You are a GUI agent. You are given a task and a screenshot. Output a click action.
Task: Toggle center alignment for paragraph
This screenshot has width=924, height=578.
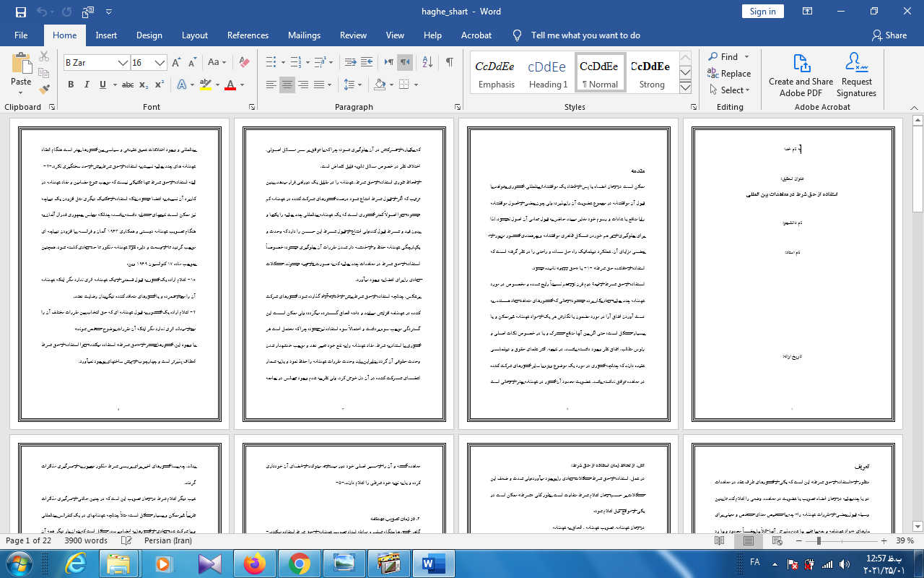pos(287,85)
